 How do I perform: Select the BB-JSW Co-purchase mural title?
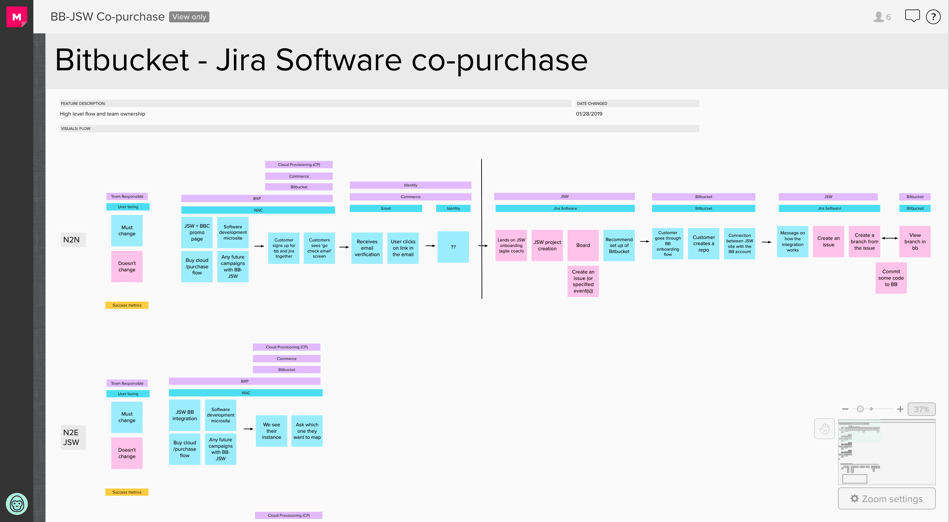click(x=107, y=17)
